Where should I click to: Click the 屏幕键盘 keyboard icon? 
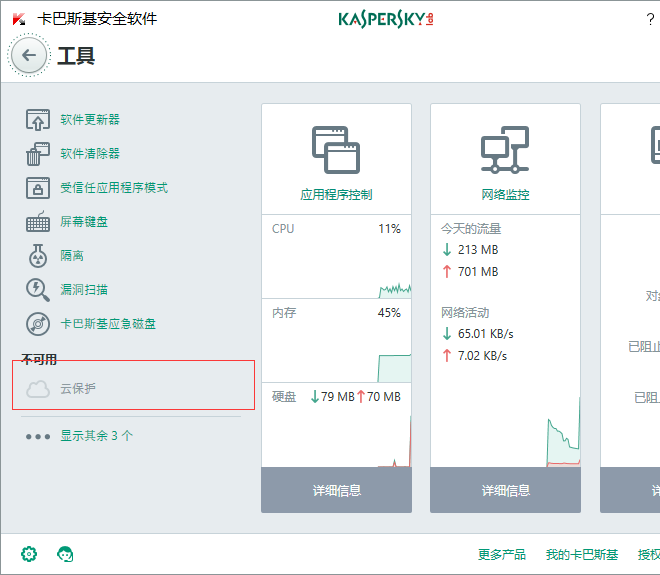click(38, 222)
